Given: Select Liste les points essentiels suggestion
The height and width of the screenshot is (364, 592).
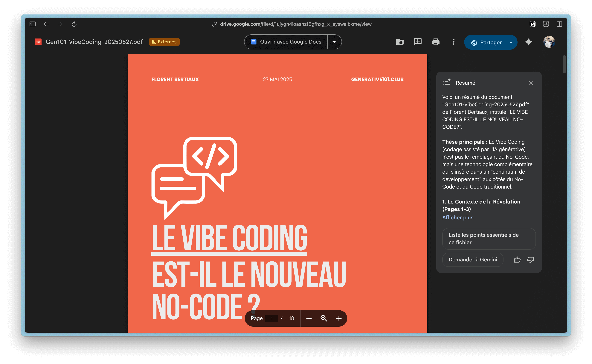Looking at the screenshot, I should coord(489,239).
